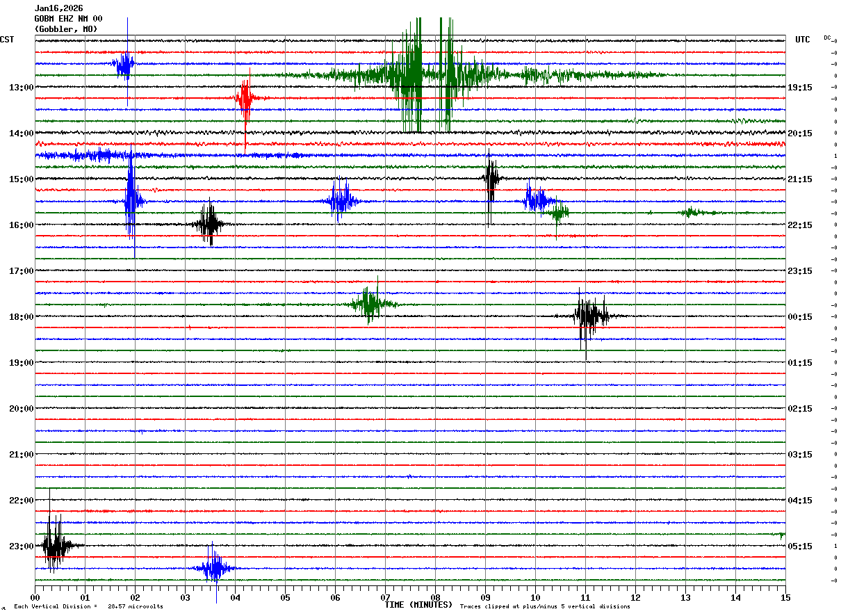The width and height of the screenshot is (841, 616).
Task: Click the TIME (MINUTES) axis title
Action: (x=418, y=605)
